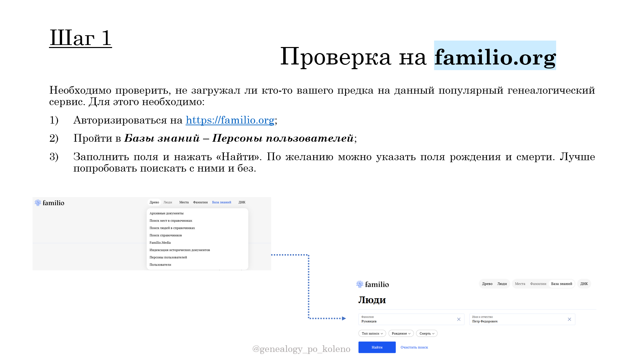
Task: Open Древо tab in left screenshot
Action: pyautogui.click(x=154, y=202)
